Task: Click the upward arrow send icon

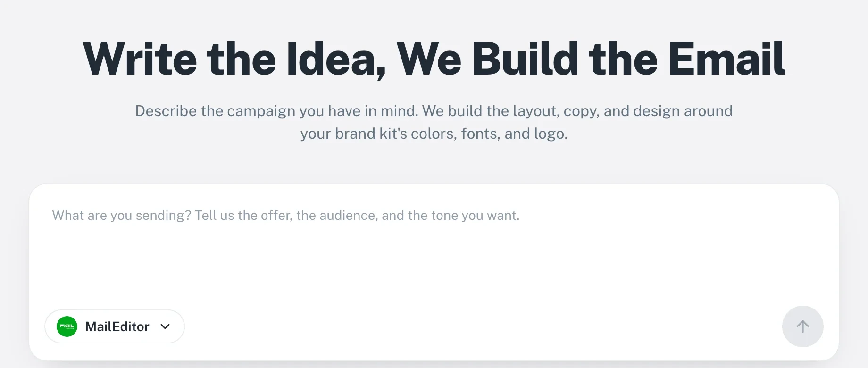Action: 803,326
